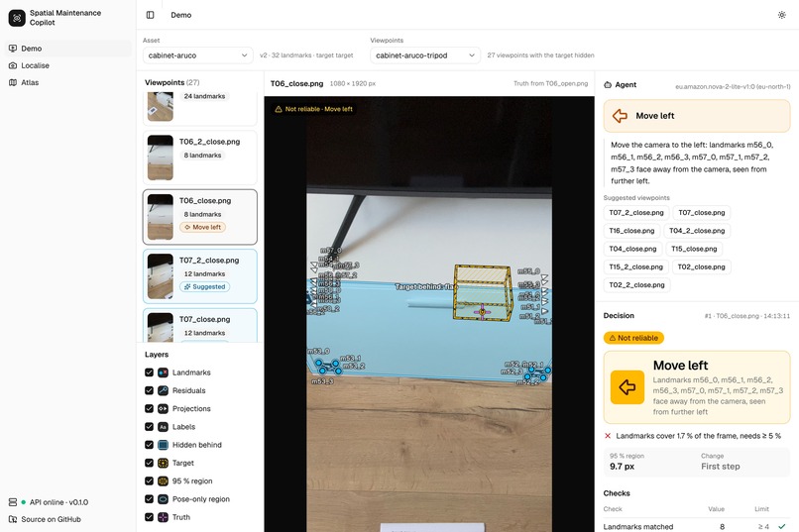The height and width of the screenshot is (532, 799).
Task: Uncheck the Pose-only region checkbox
Action: pyautogui.click(x=149, y=499)
